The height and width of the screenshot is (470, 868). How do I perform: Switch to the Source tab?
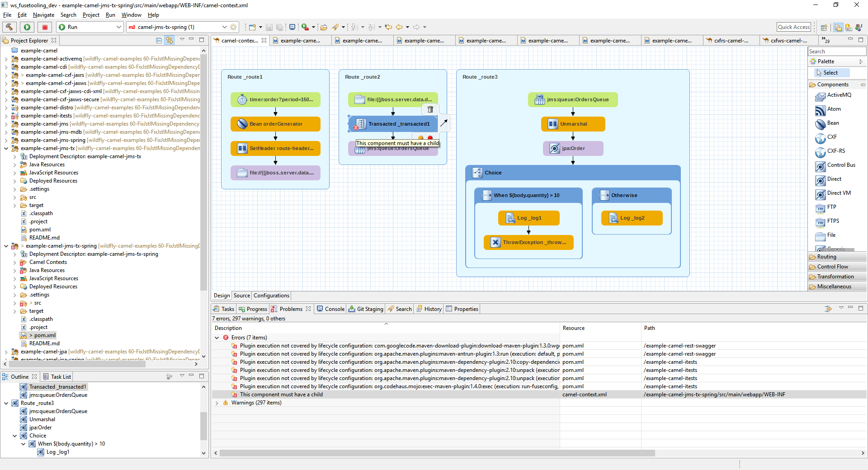241,296
